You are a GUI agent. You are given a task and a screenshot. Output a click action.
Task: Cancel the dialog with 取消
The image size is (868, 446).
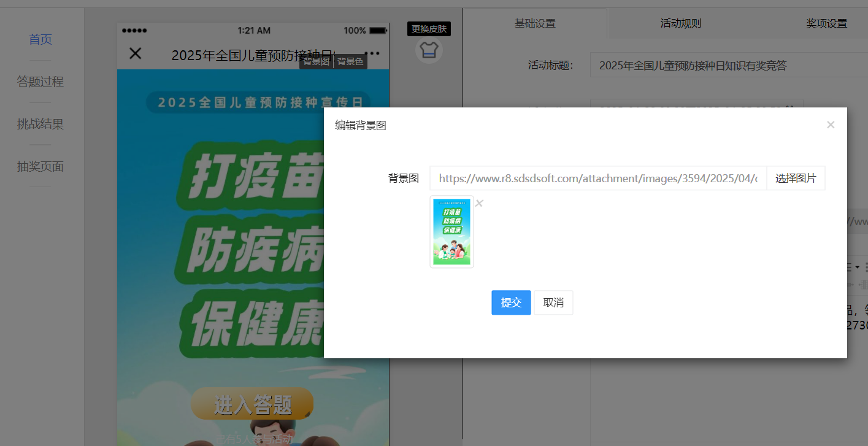click(553, 302)
